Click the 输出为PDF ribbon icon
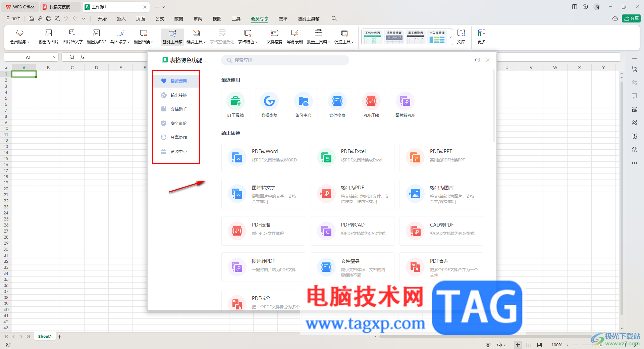 (97, 37)
